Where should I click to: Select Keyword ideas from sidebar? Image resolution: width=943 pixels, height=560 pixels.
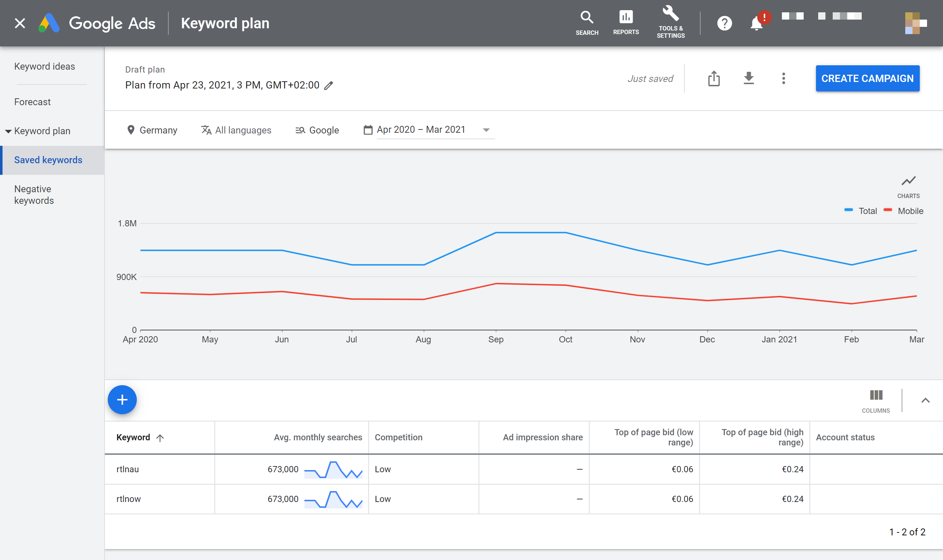(45, 66)
